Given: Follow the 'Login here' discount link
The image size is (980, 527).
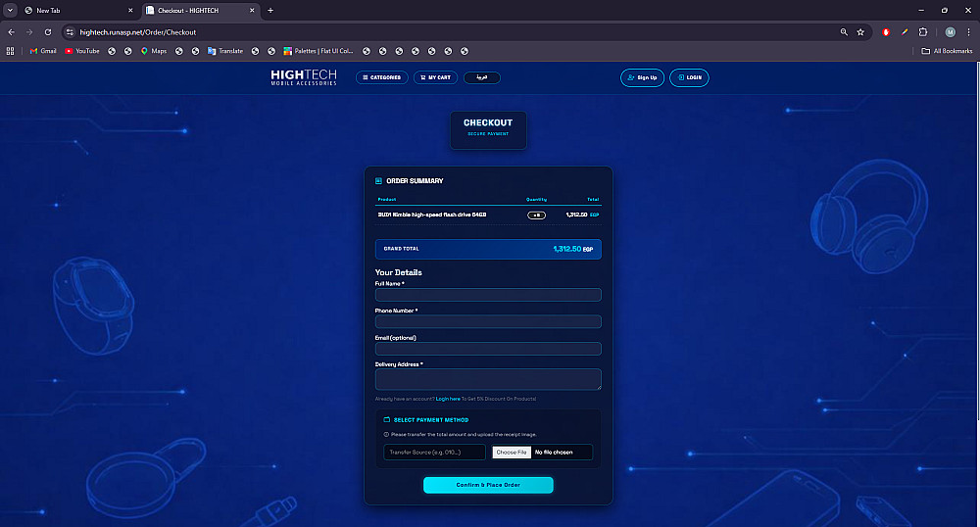Looking at the screenshot, I should pyautogui.click(x=448, y=399).
